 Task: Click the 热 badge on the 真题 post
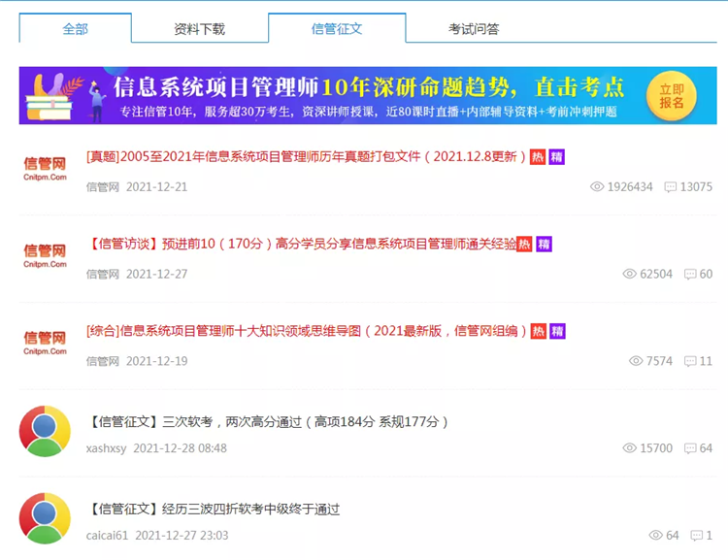pos(537,156)
